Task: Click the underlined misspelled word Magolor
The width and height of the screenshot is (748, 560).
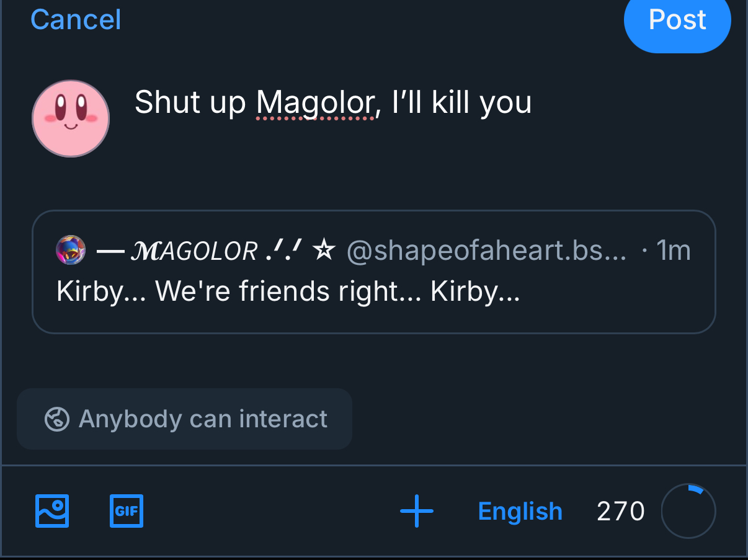Action: 315,102
